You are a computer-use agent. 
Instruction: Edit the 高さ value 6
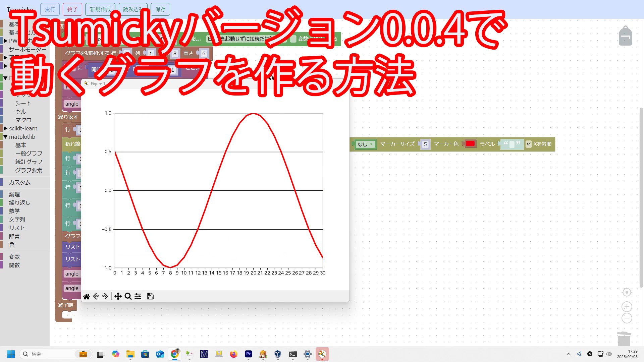204,54
